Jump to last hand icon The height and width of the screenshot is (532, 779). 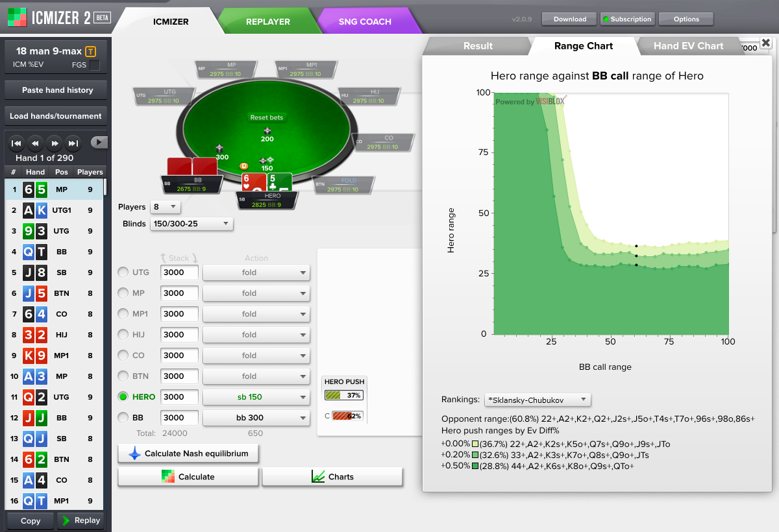[74, 143]
